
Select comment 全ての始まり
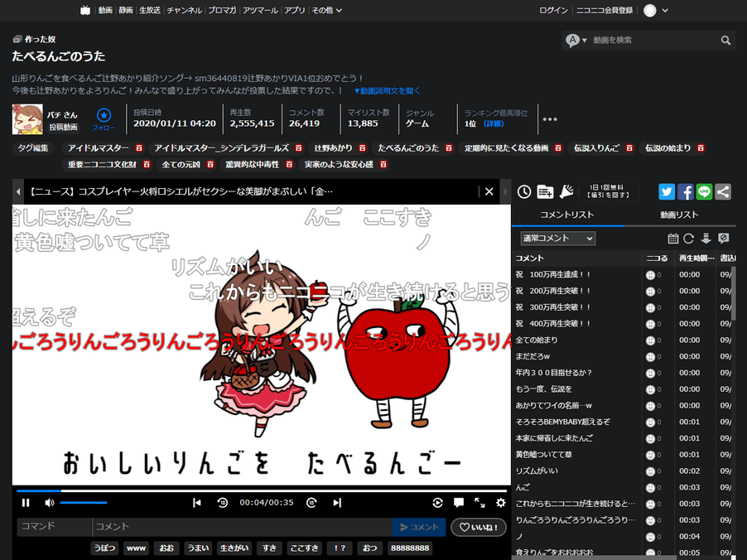coord(537,340)
